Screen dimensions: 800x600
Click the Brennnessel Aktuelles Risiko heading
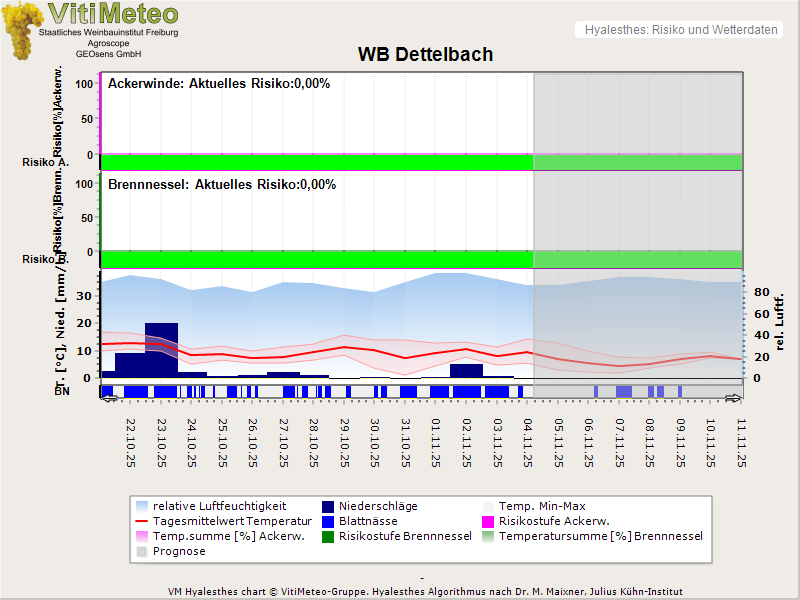221,185
